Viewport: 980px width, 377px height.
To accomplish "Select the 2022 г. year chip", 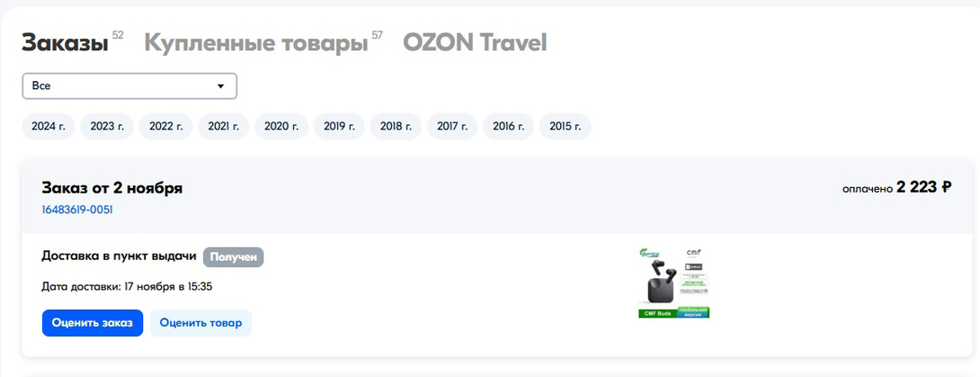I will click(166, 127).
